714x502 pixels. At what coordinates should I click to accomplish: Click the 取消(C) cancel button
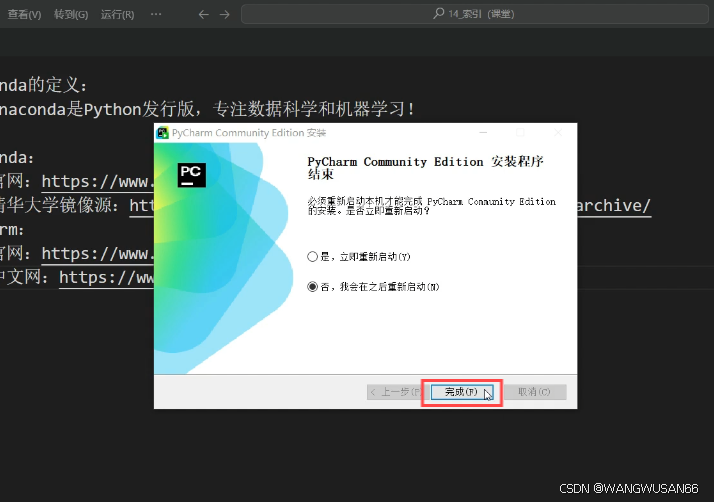[x=535, y=392]
